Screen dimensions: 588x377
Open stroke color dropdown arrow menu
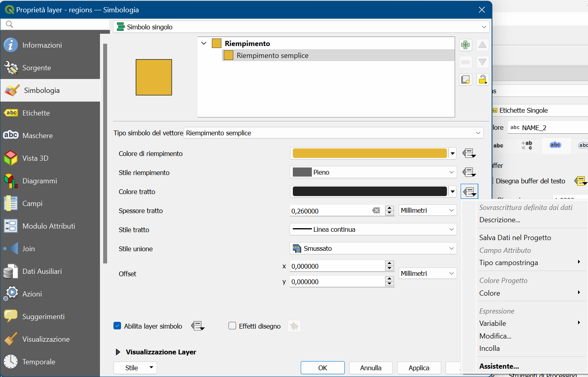[453, 192]
